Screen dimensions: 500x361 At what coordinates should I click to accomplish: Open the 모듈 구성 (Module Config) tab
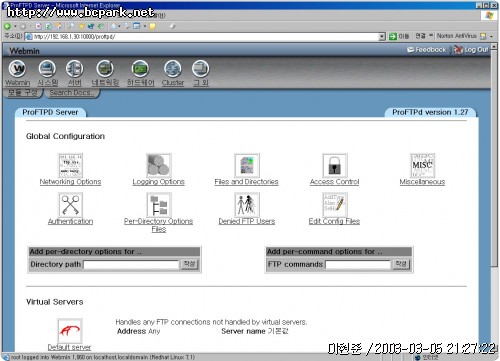click(x=23, y=92)
